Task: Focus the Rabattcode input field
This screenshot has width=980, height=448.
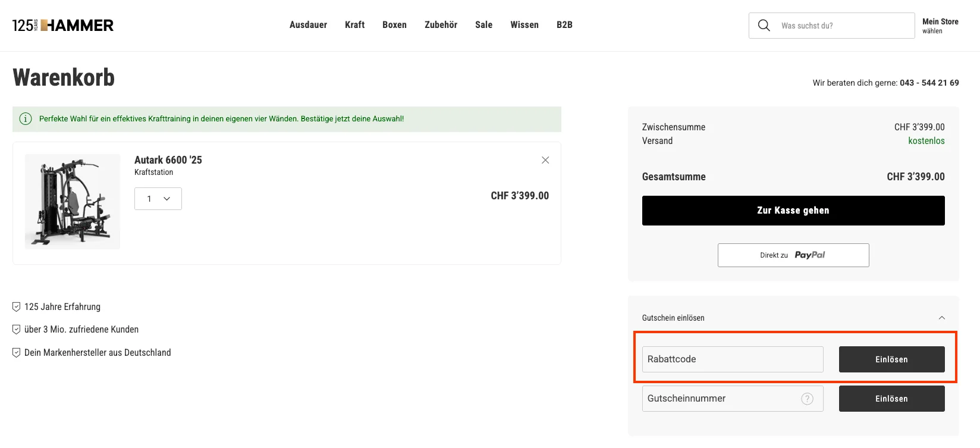Action: click(x=733, y=359)
